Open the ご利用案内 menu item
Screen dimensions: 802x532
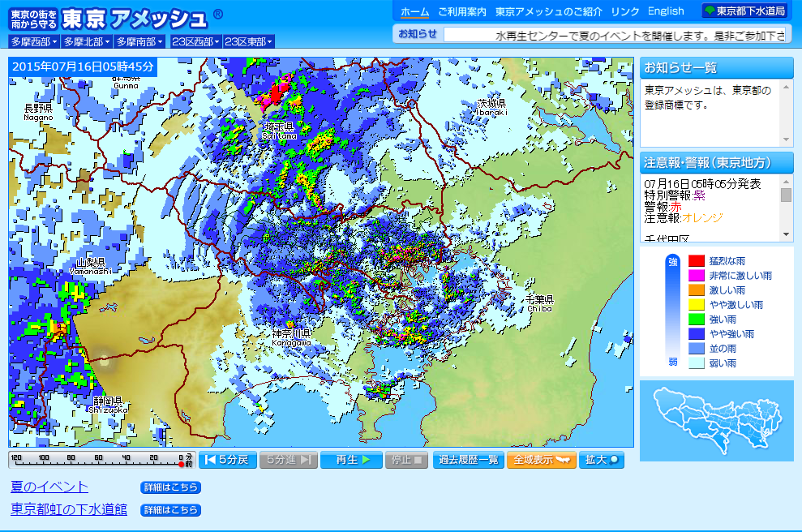[462, 12]
